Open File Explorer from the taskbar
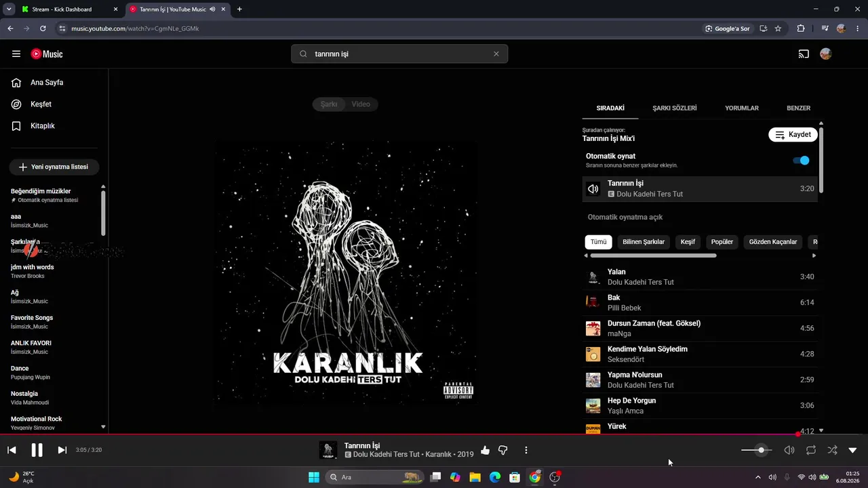Viewport: 868px width, 488px height. point(475,477)
